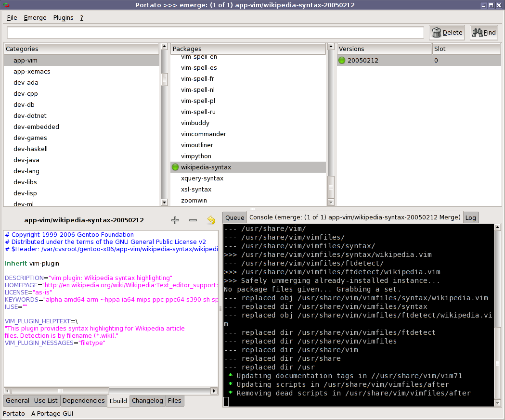Click down arrow of Categories scrollbar

(164, 202)
